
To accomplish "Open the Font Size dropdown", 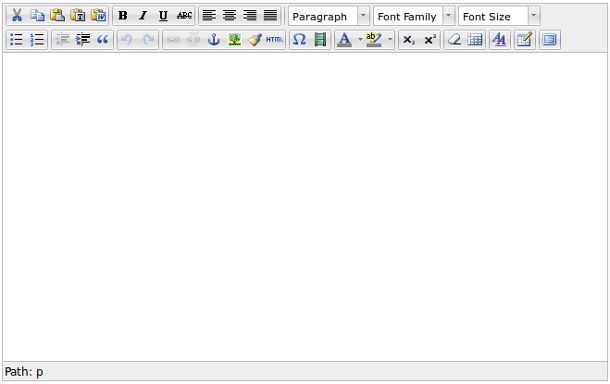I will coord(499,16).
